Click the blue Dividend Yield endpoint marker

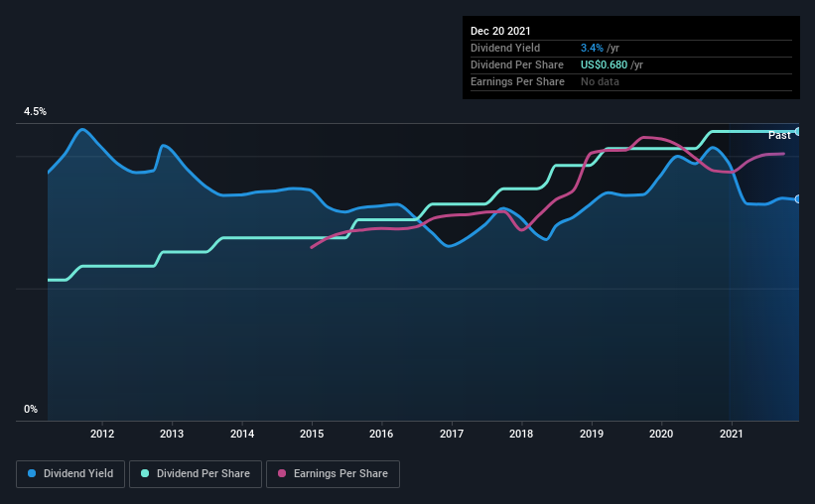coord(798,199)
